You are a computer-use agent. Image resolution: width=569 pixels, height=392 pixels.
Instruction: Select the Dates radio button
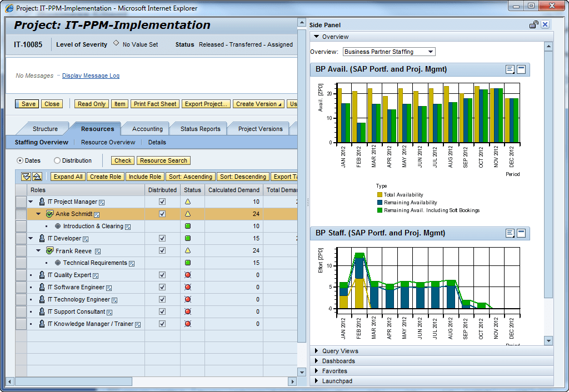(x=21, y=160)
